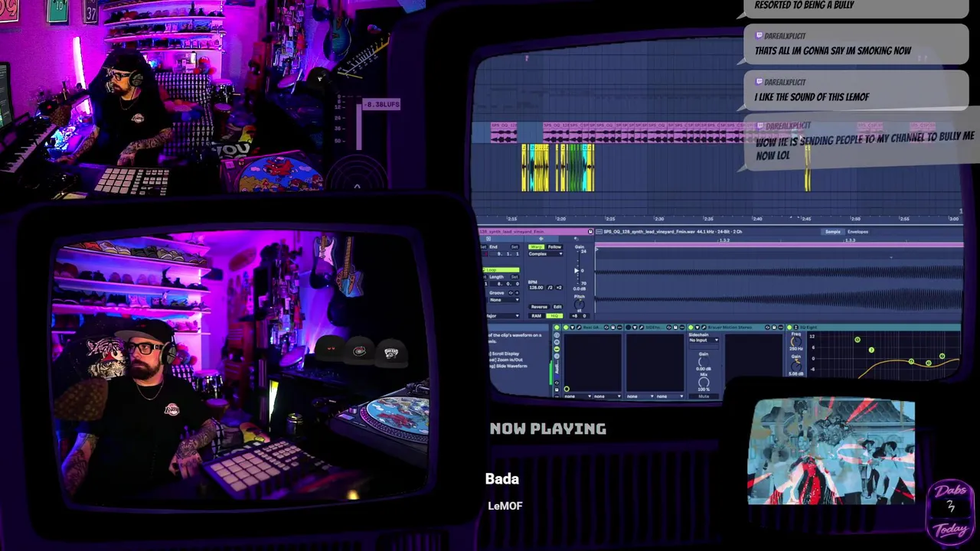Open first none dropdown under Real GA
The image size is (980, 551).
[578, 396]
